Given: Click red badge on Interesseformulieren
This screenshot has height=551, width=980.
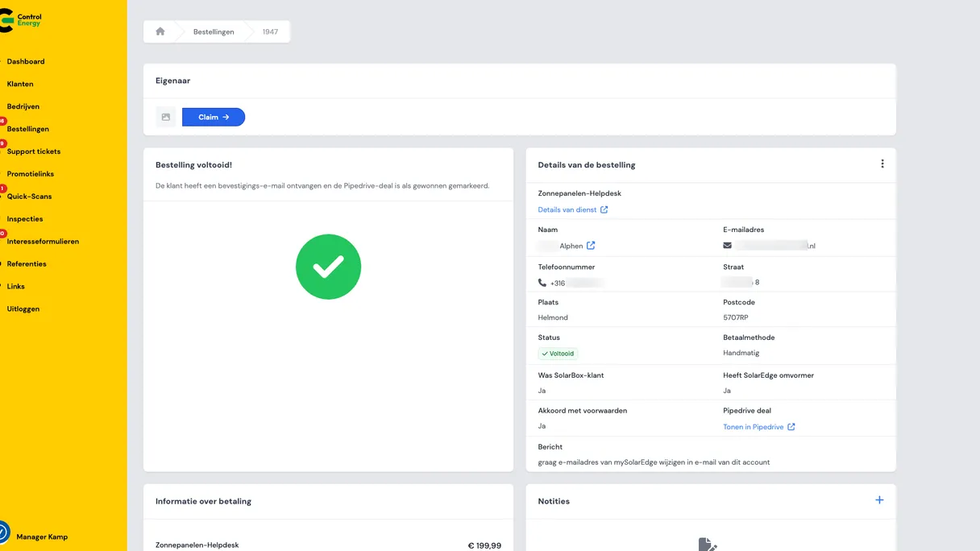Looking at the screenshot, I should (2, 234).
